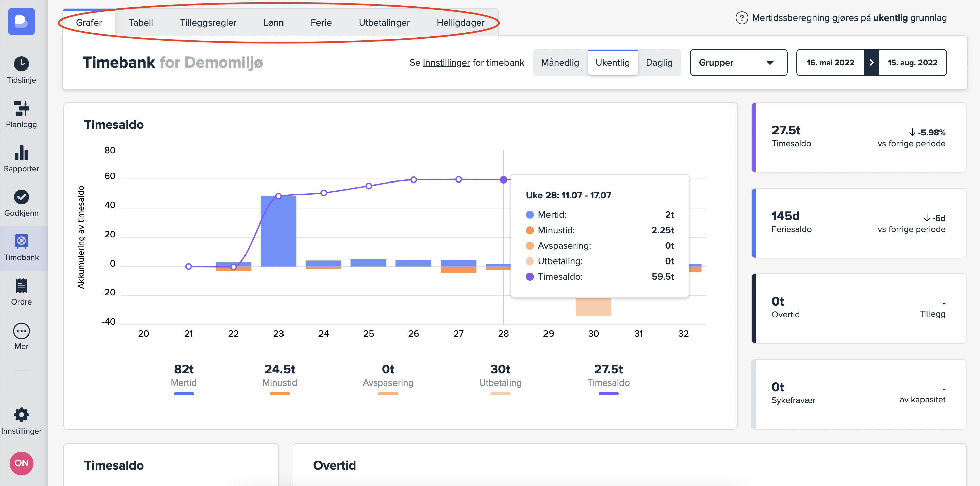Switch to the Tabell tab
Image resolution: width=980 pixels, height=486 pixels.
pyautogui.click(x=141, y=23)
